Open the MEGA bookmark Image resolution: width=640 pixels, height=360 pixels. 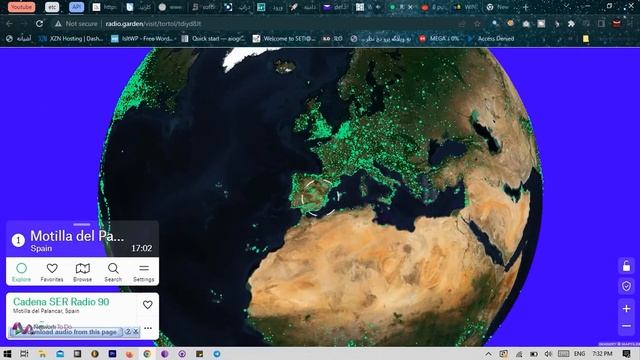point(440,38)
